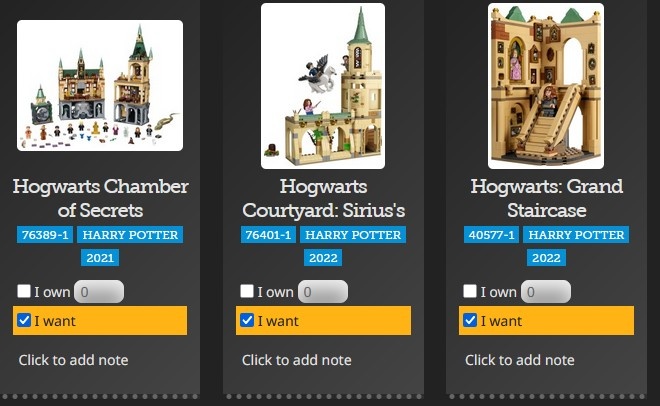Click set number tag 40577-1
This screenshot has height=406, width=660.
(492, 235)
